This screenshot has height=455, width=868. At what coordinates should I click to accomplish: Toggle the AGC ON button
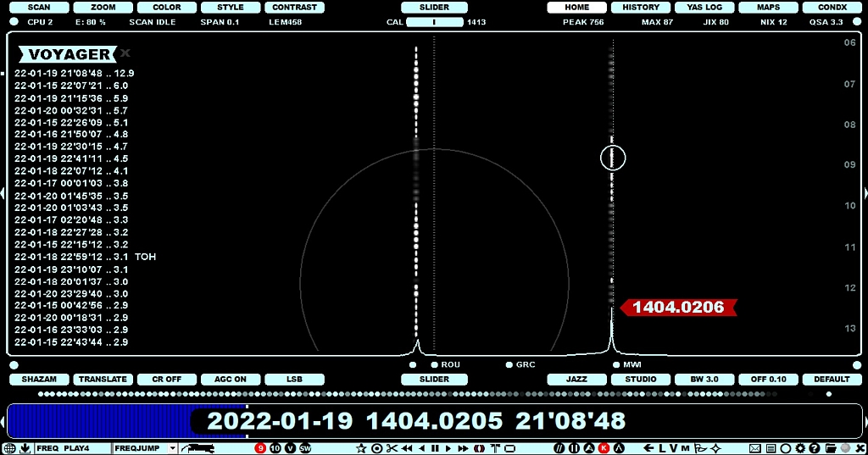tap(231, 380)
